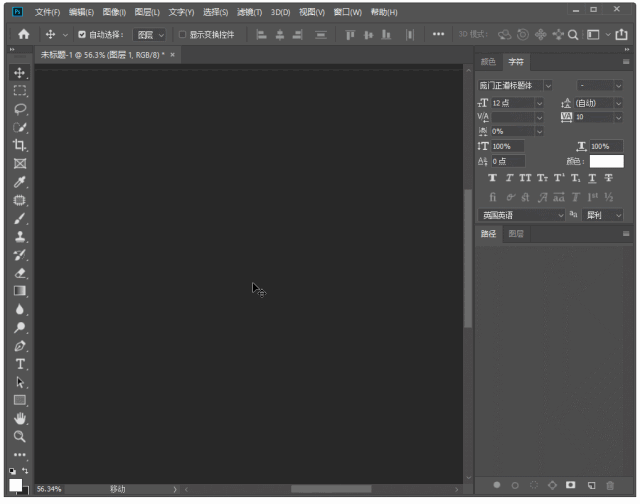Screen dimensions: 640x504
Task: Switch to the 图层 panel tab
Action: [516, 234]
